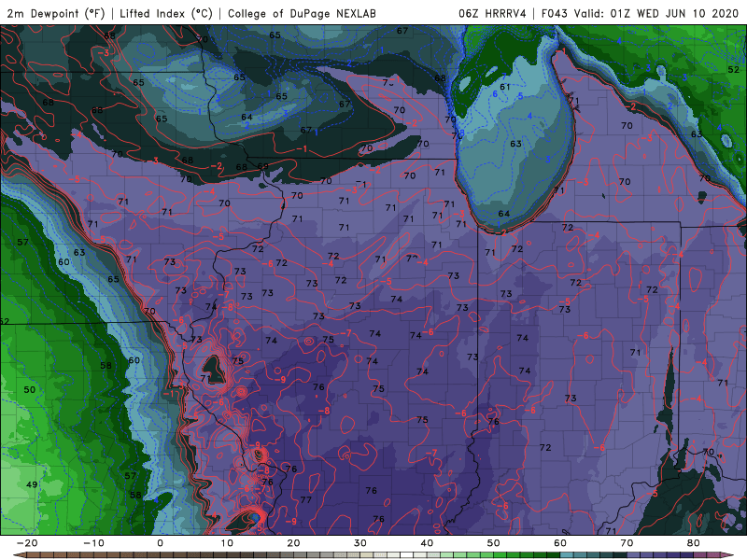Click the '77' dewpoint value on map
Image resolution: width=747 pixels, height=560 pixels.
click(x=306, y=499)
